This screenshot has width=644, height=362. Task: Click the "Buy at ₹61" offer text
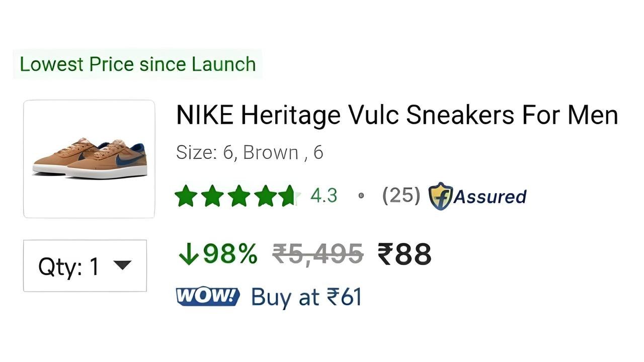pyautogui.click(x=306, y=297)
